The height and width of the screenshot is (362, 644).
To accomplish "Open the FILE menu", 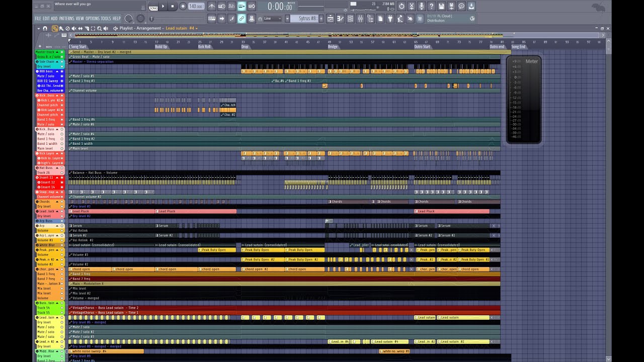I will (x=38, y=19).
